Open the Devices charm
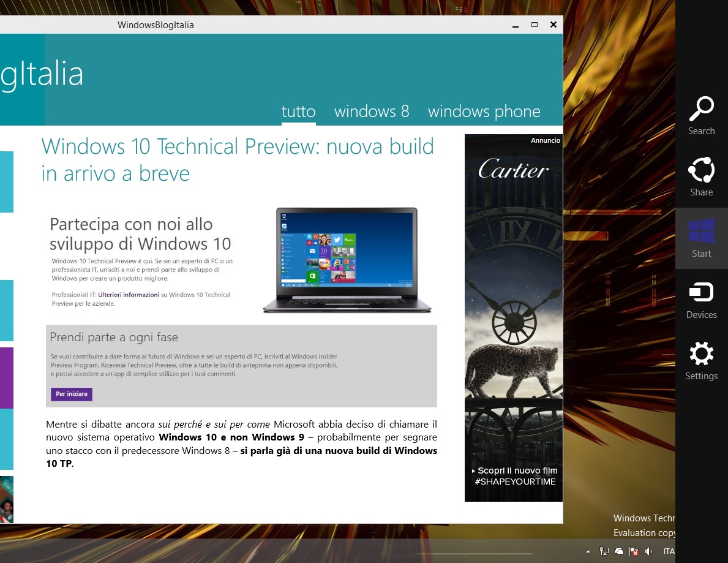The image size is (728, 563). pyautogui.click(x=701, y=300)
